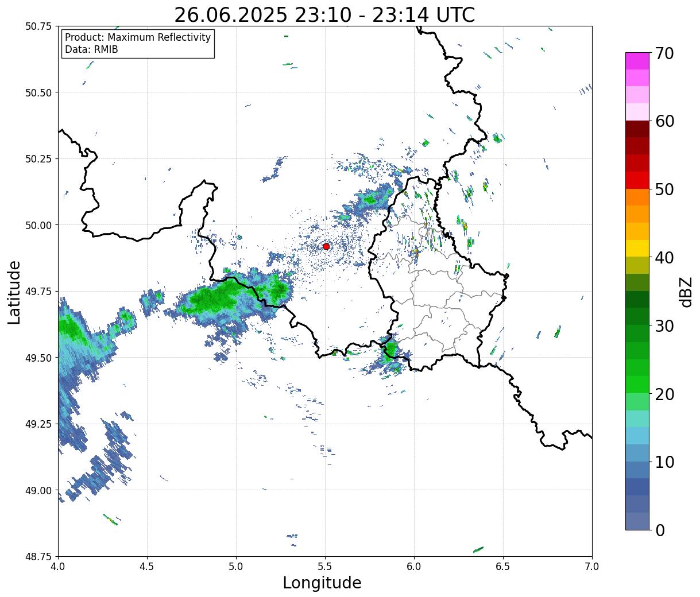Click the longitude tick label 6.5

point(503,567)
